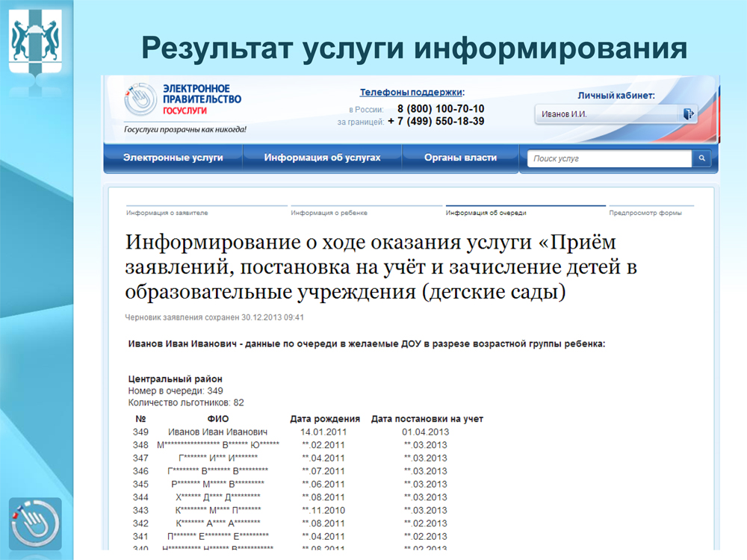Go to the Информация о заявителе step
The image size is (747, 560).
coord(167,213)
